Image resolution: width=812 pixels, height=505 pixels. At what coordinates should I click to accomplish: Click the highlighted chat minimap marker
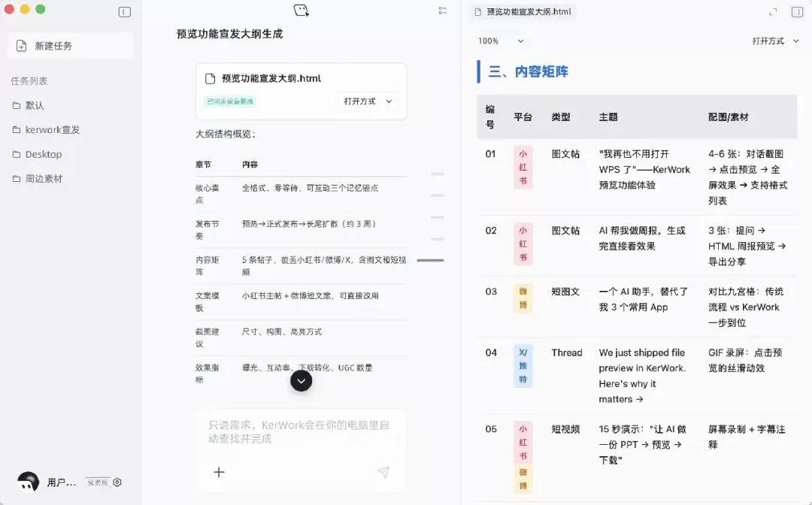[430, 260]
